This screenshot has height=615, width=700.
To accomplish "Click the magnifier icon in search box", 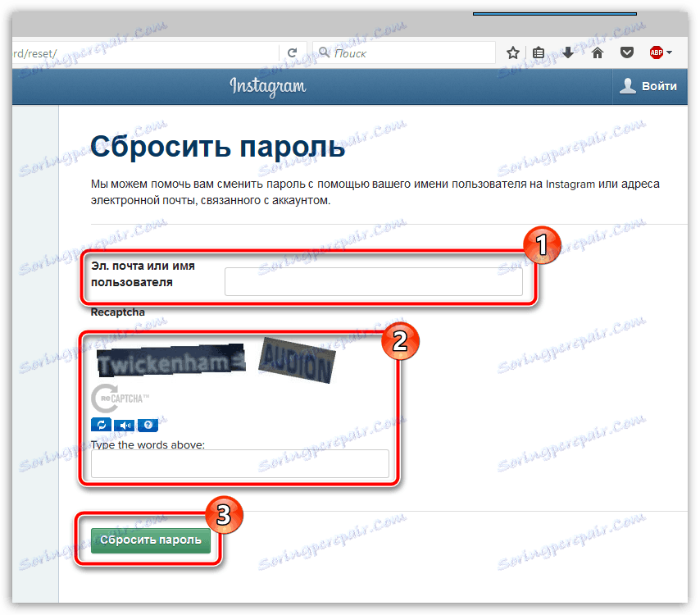I will point(325,52).
